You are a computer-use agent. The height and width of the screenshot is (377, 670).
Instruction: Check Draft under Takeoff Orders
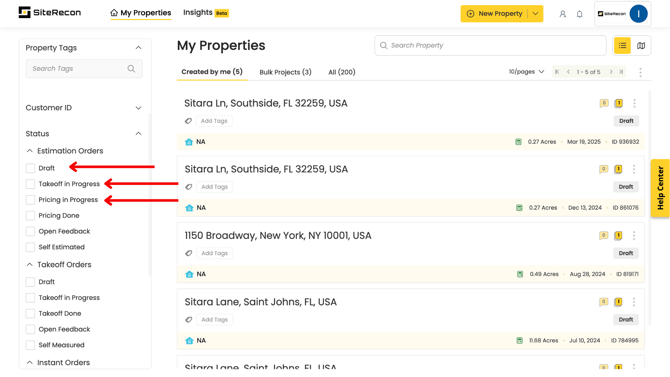click(30, 282)
